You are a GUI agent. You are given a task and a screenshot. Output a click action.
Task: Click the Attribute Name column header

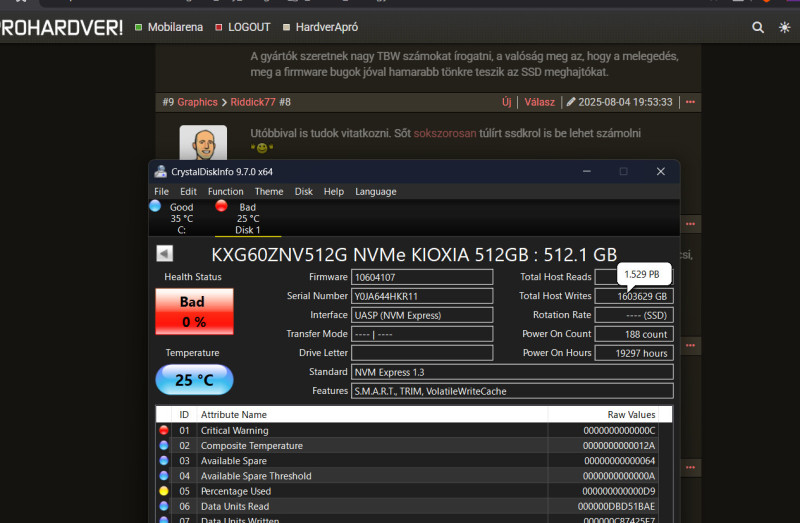(x=372, y=414)
